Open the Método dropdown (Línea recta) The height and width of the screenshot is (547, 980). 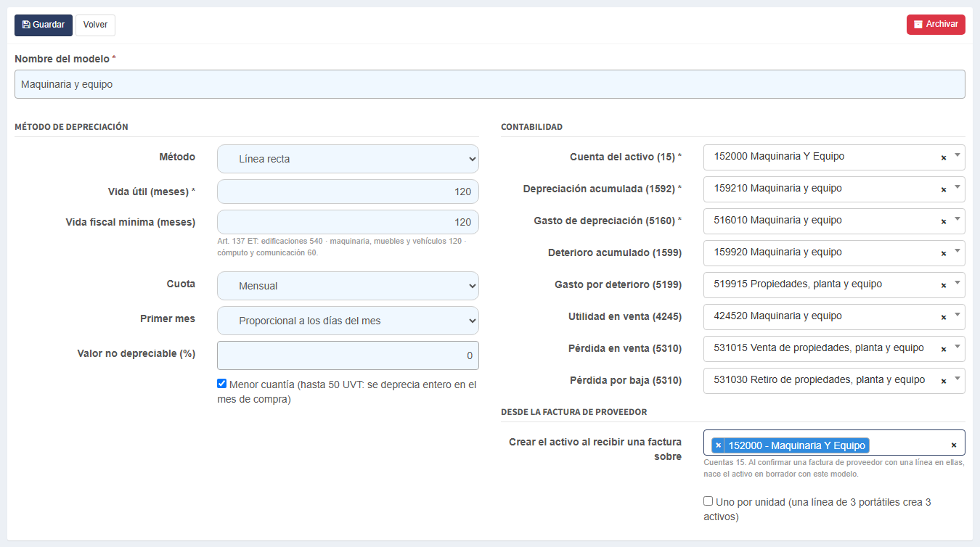[x=348, y=159]
